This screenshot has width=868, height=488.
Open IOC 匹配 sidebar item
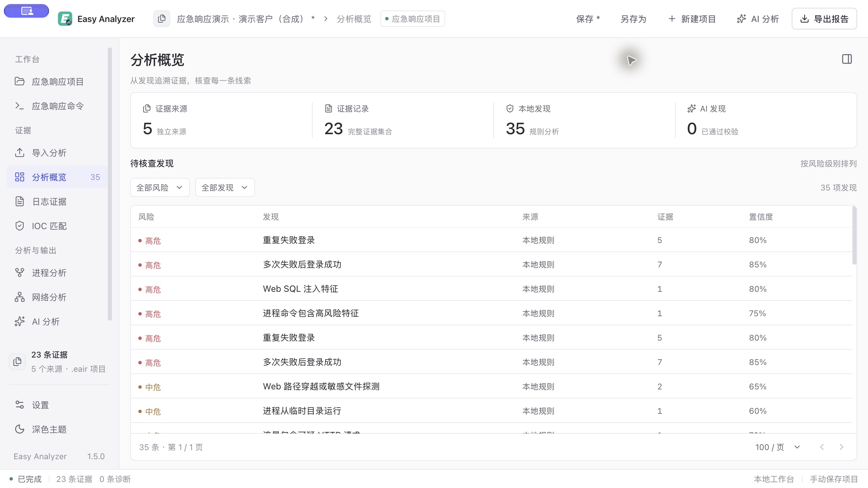[58, 226]
